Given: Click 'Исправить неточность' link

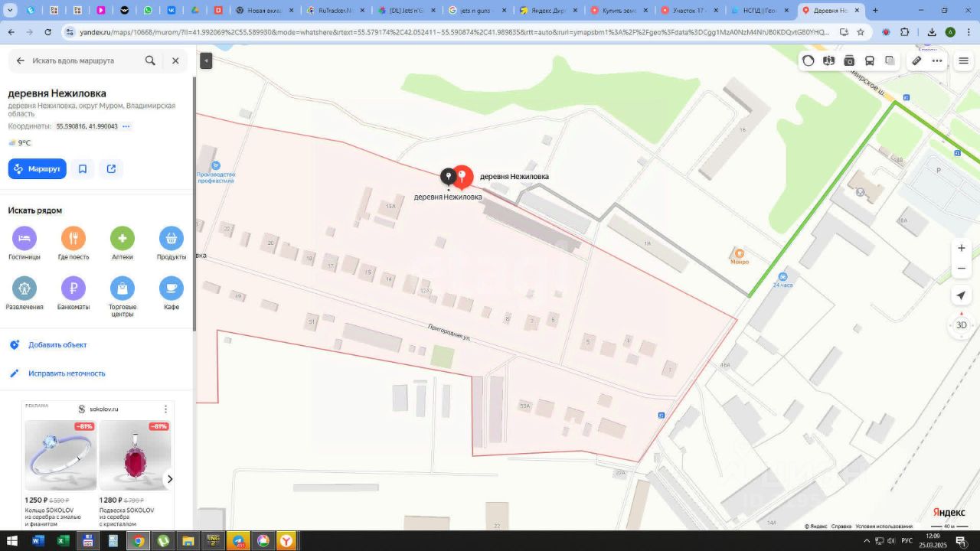Looking at the screenshot, I should tap(67, 373).
